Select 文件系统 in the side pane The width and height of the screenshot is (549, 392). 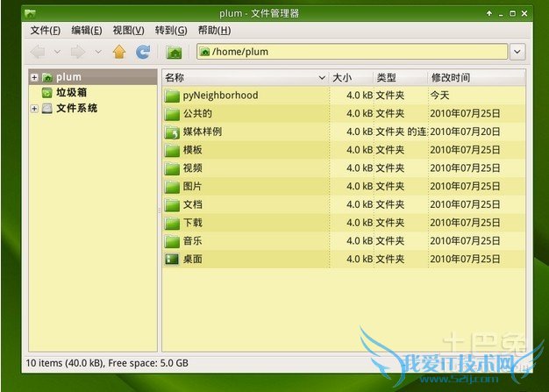click(x=76, y=109)
